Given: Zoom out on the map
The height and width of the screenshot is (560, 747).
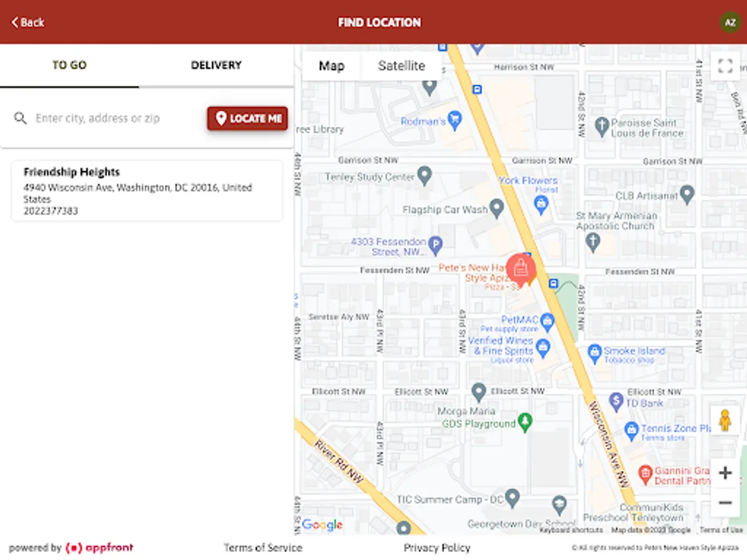Looking at the screenshot, I should tap(725, 503).
